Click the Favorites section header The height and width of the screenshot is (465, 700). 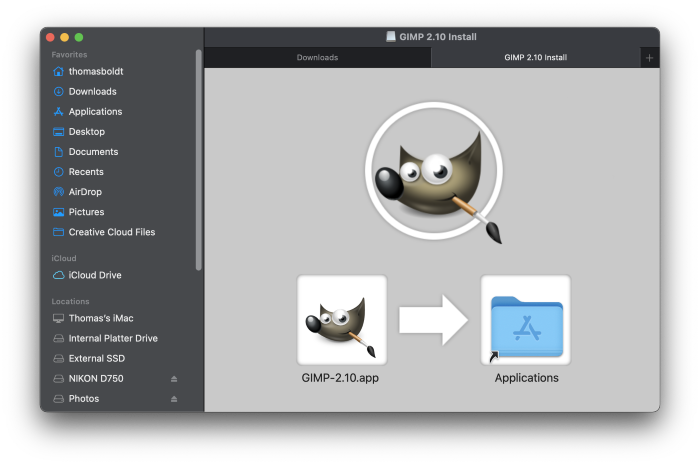pyautogui.click(x=69, y=54)
